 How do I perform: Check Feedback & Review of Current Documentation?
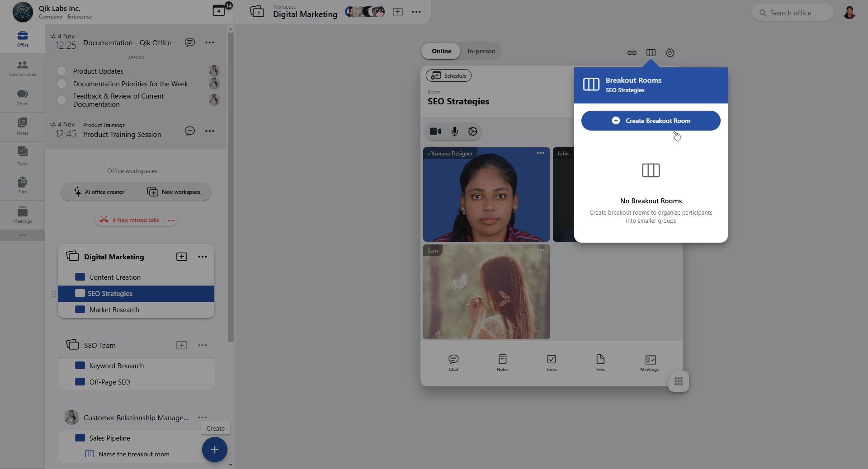pos(61,100)
